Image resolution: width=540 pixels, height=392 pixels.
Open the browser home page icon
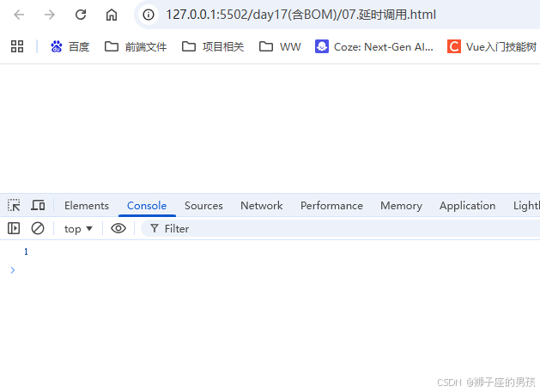pos(112,15)
